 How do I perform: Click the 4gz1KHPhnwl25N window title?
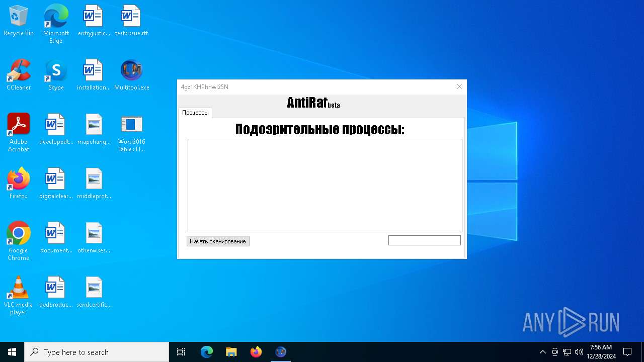[x=205, y=87]
